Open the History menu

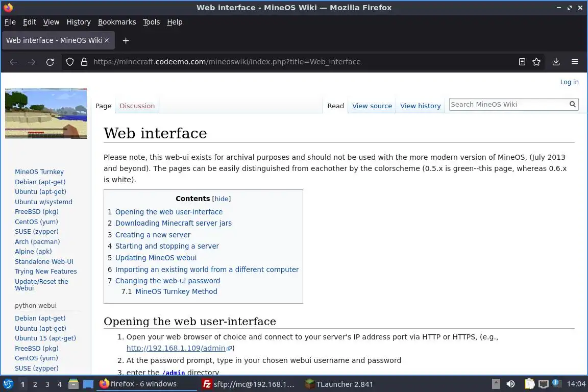pyautogui.click(x=79, y=22)
